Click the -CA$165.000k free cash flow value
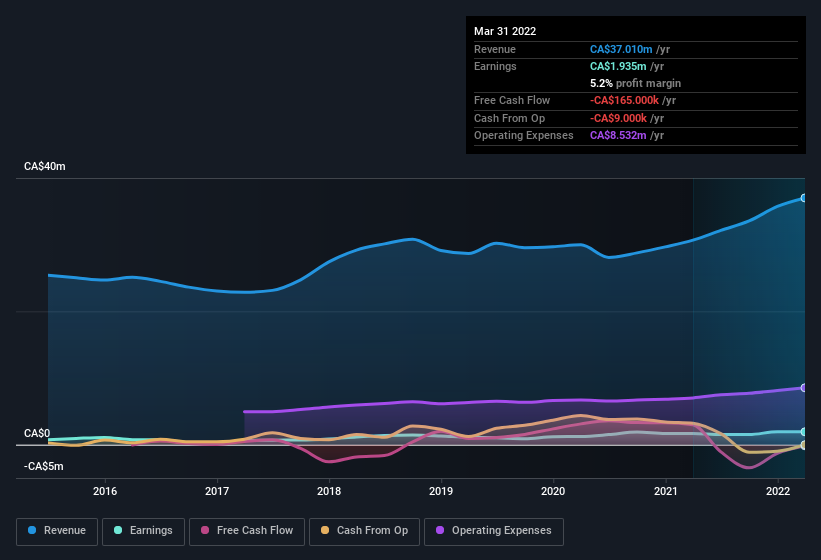Viewport: 821px width, 560px height. click(624, 100)
